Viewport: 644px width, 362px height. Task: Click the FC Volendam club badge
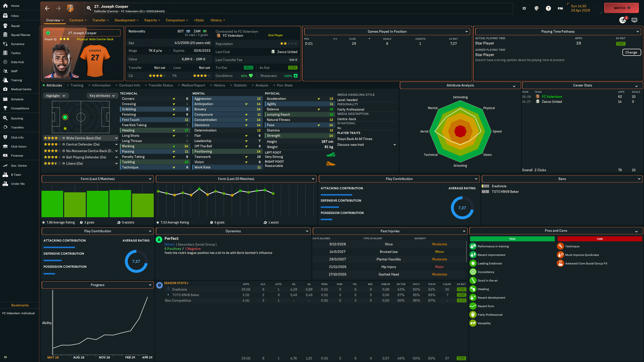[x=70, y=8]
